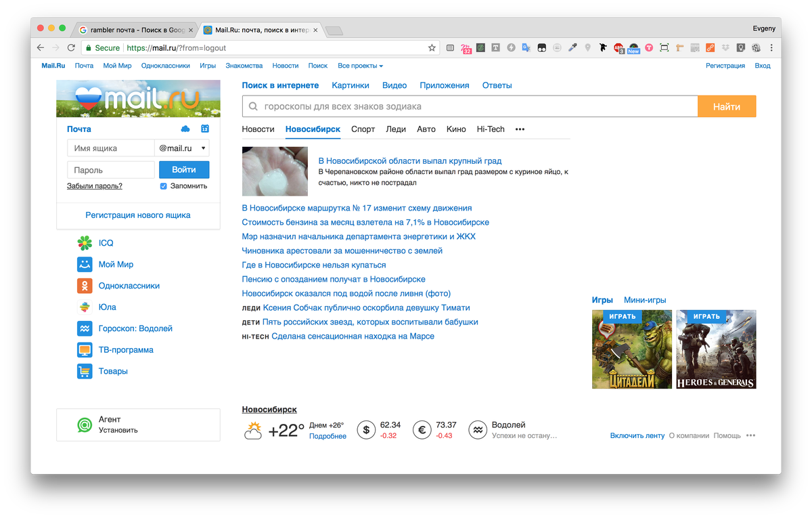Click the Знакомства top menu link
812x518 pixels.
pyautogui.click(x=244, y=66)
